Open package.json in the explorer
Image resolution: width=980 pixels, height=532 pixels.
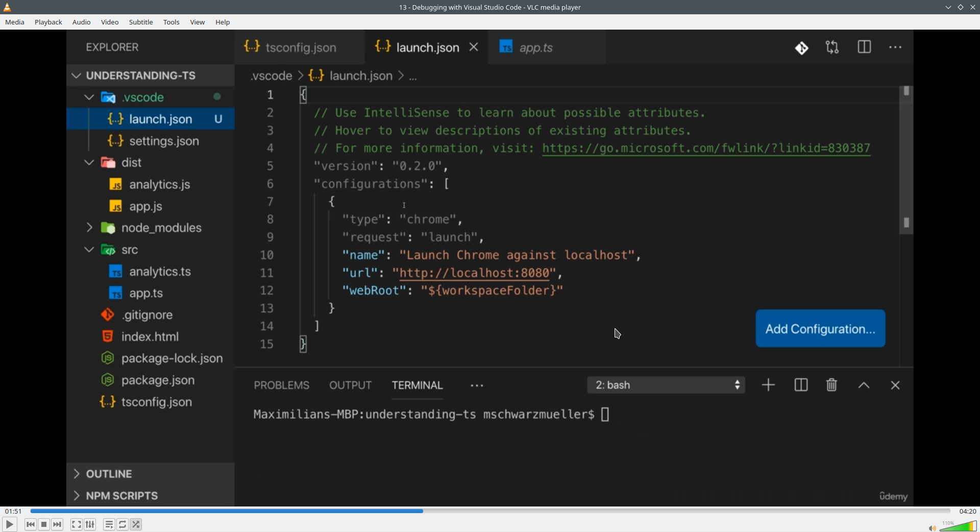coord(150,380)
